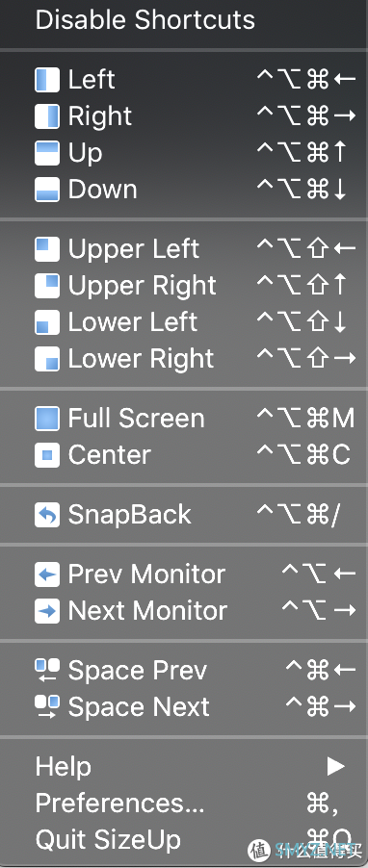This screenshot has width=368, height=868.
Task: Click the Upper Left quadrant icon
Action: tap(47, 249)
